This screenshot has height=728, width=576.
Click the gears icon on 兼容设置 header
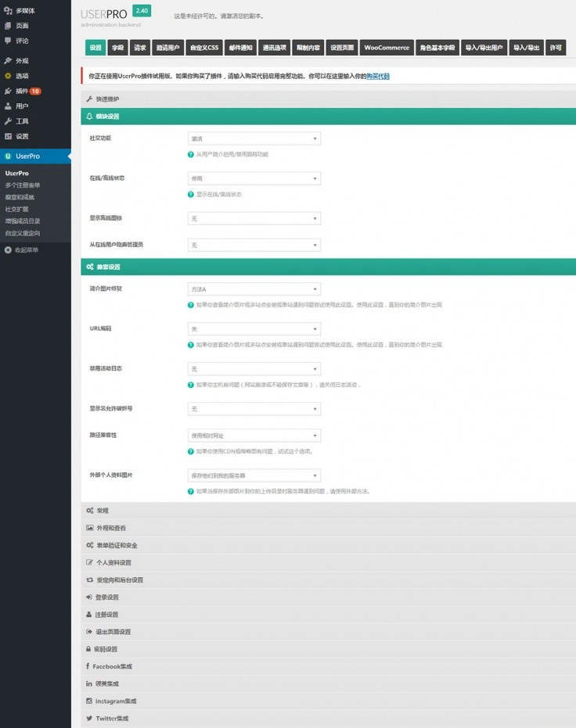tap(90, 267)
